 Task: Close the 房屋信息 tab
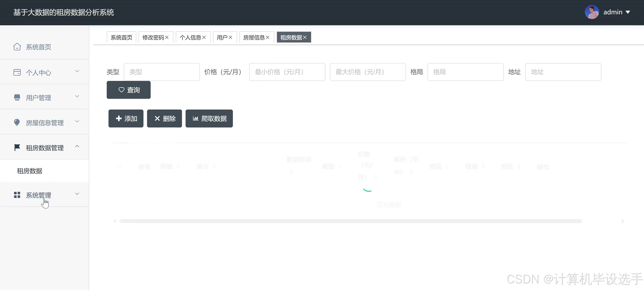click(267, 37)
